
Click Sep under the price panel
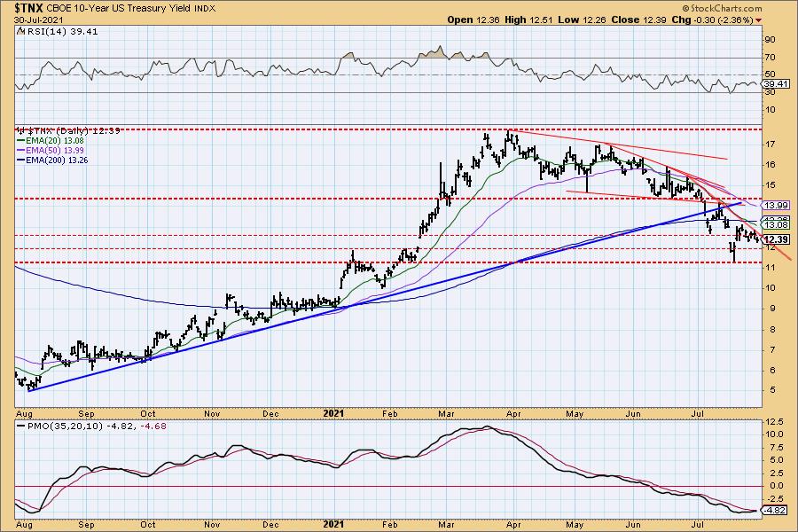tap(86, 414)
